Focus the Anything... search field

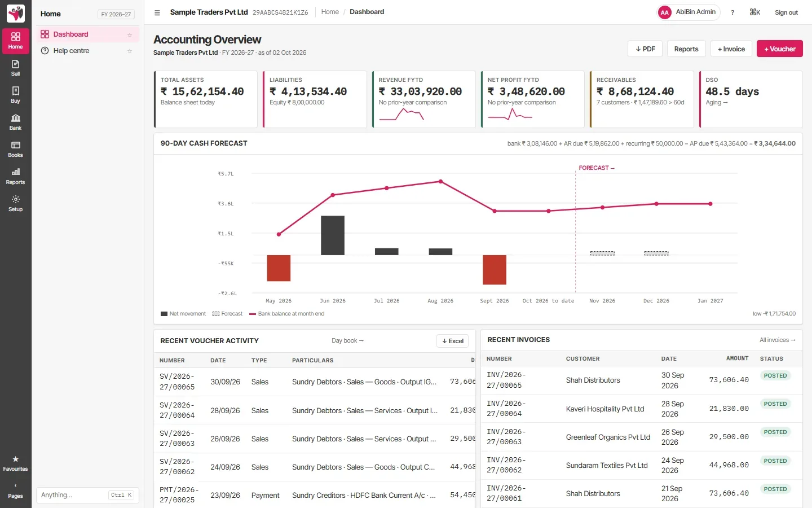87,495
